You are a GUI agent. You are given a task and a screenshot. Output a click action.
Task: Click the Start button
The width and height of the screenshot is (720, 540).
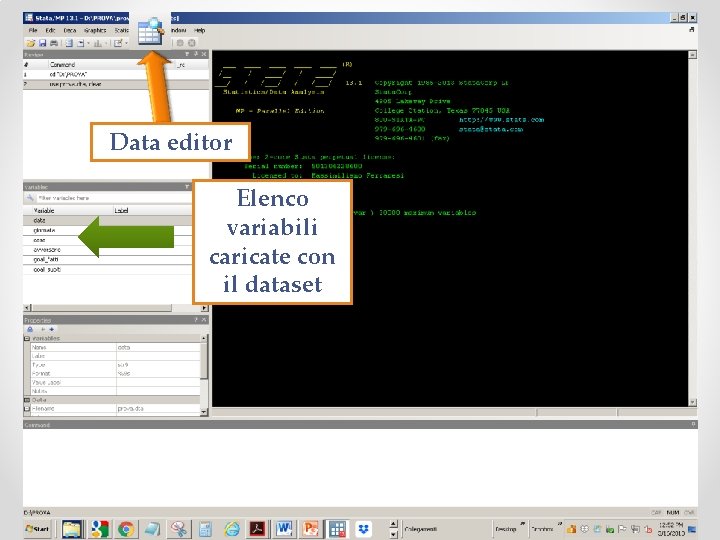(38, 529)
